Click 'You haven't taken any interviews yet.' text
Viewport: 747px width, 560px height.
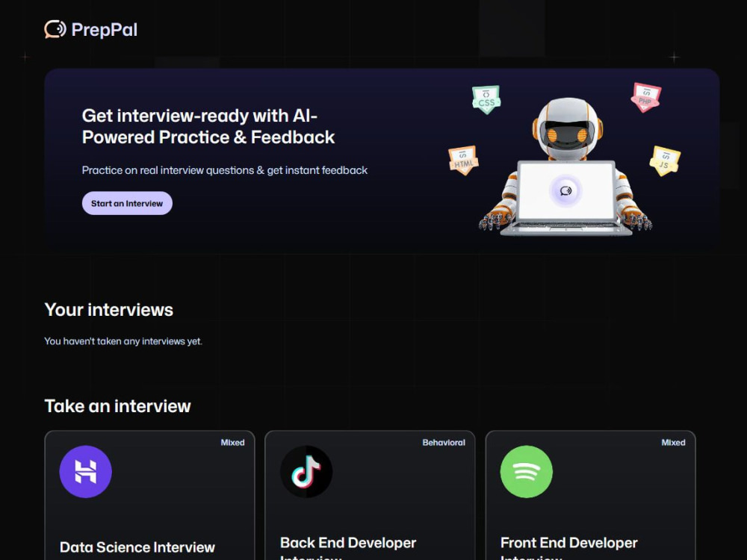[123, 341]
